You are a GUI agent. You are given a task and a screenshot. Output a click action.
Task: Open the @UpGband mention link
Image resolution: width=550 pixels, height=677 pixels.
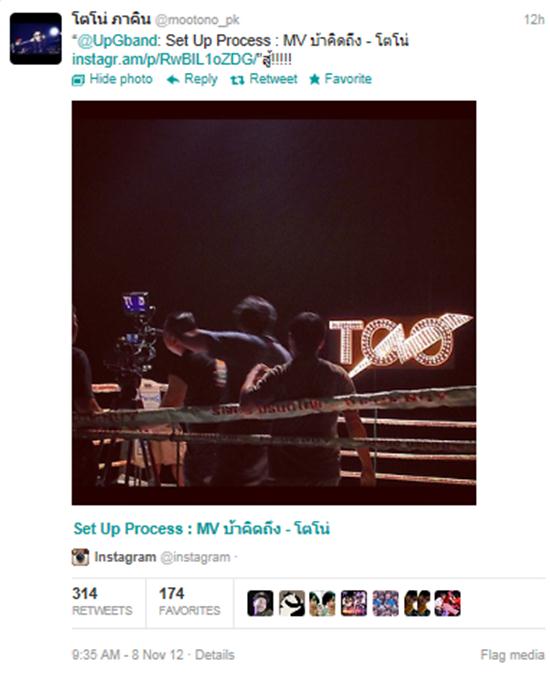[x=118, y=41]
